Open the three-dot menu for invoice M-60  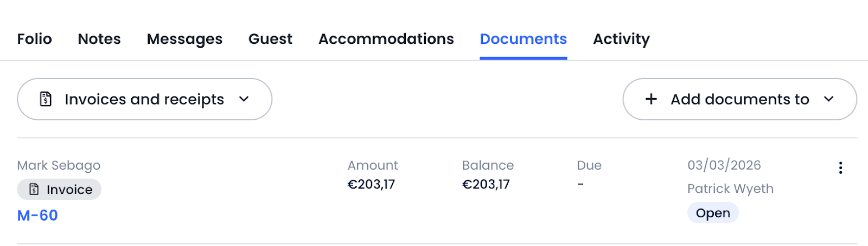(840, 168)
